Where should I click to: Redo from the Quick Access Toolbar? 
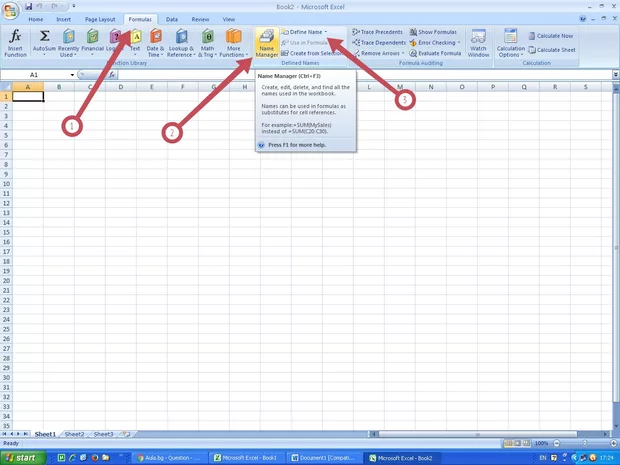55,6
